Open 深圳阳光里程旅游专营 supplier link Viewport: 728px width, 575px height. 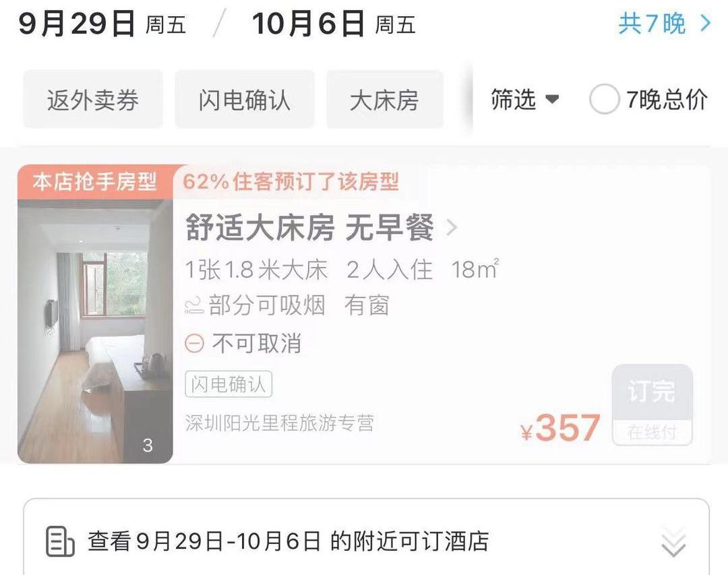(x=279, y=423)
